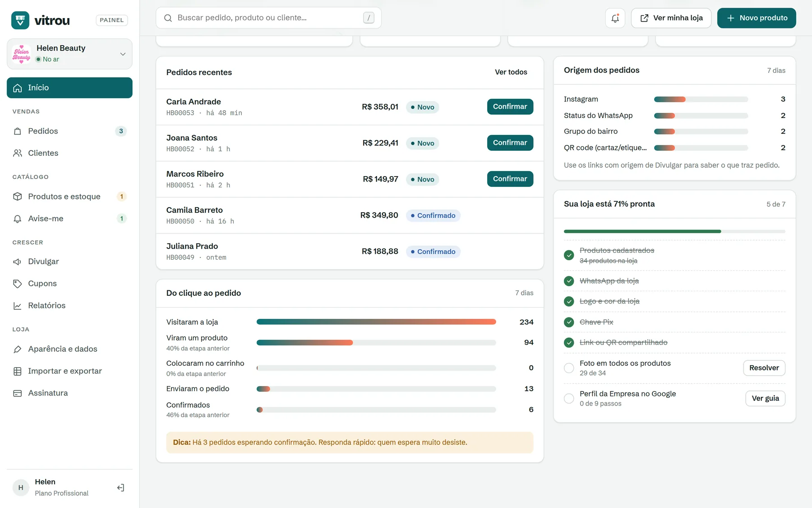The width and height of the screenshot is (812, 508).
Task: Click the Produtos e estoque box icon
Action: click(x=18, y=196)
